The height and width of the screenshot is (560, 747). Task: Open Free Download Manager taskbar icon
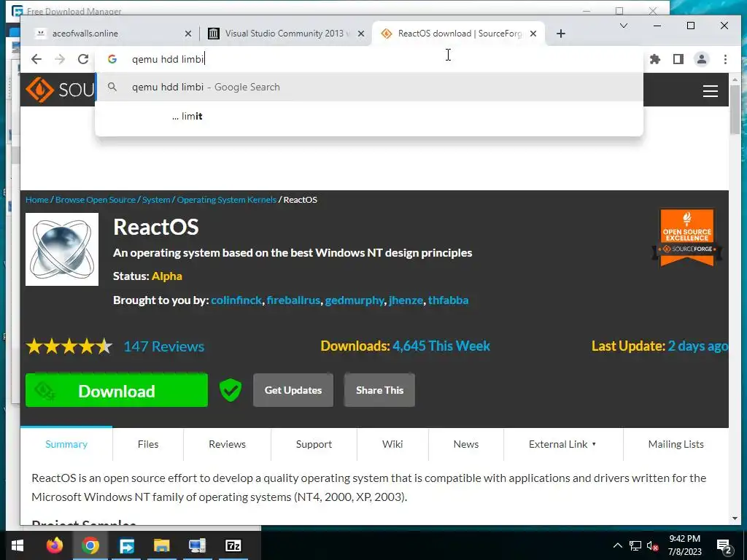126,545
